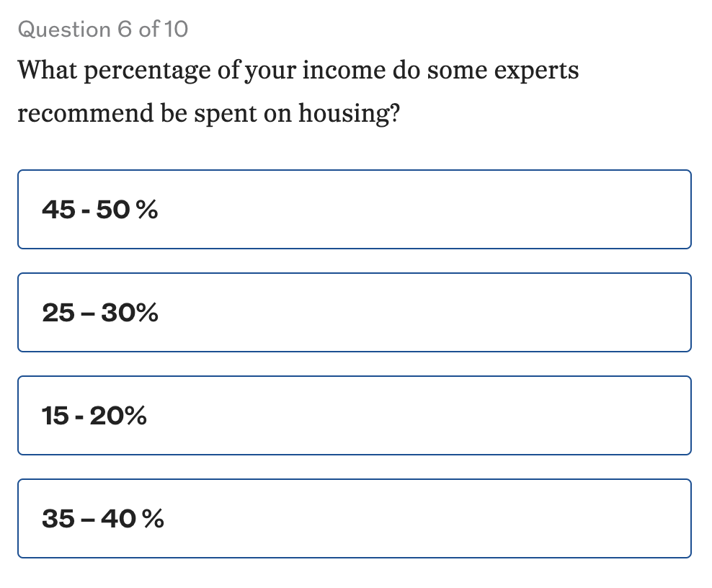Click the "Question 6 of 10" progress label
The width and height of the screenshot is (712, 588).
coord(102,30)
